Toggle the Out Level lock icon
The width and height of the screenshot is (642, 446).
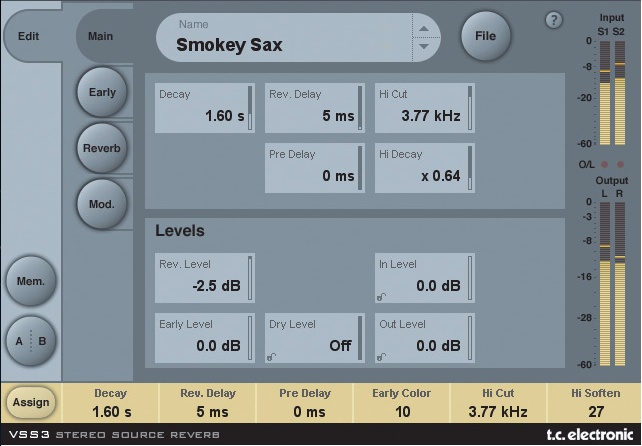382,356
